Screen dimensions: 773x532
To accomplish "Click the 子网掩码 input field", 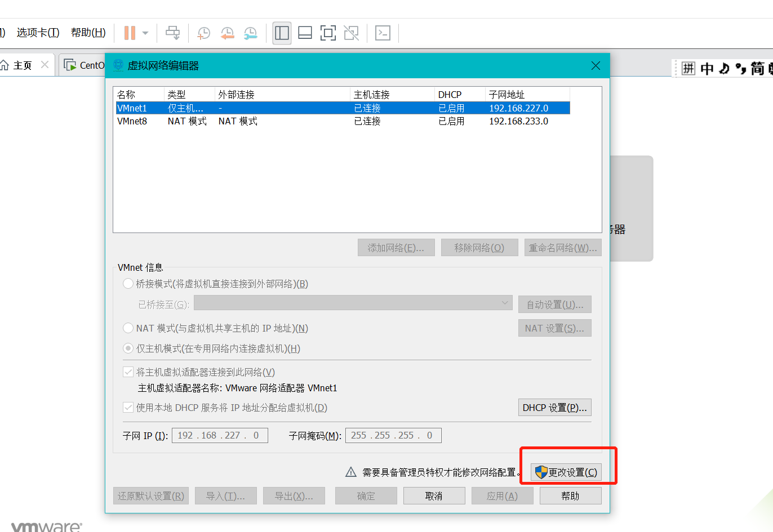I will click(x=393, y=435).
